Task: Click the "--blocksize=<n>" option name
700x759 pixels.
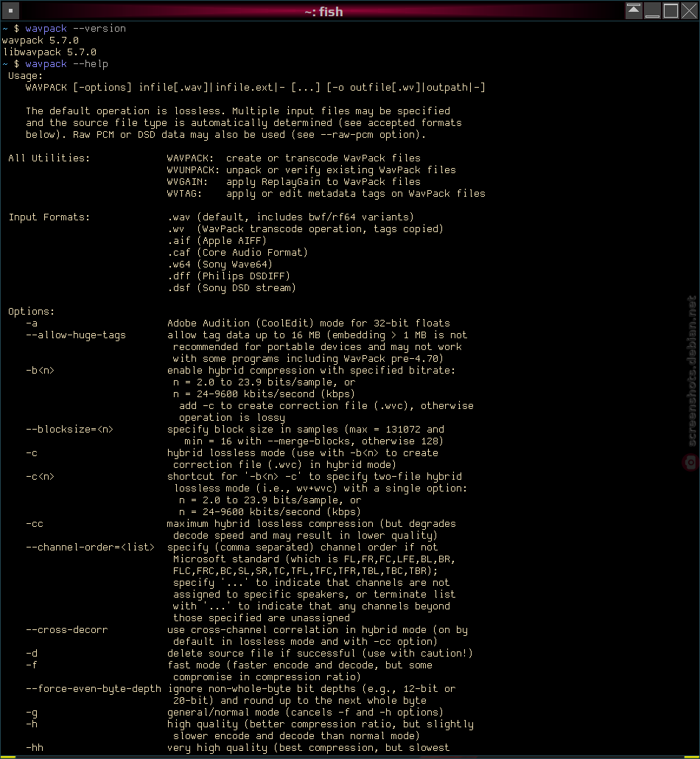Action: click(x=69, y=430)
